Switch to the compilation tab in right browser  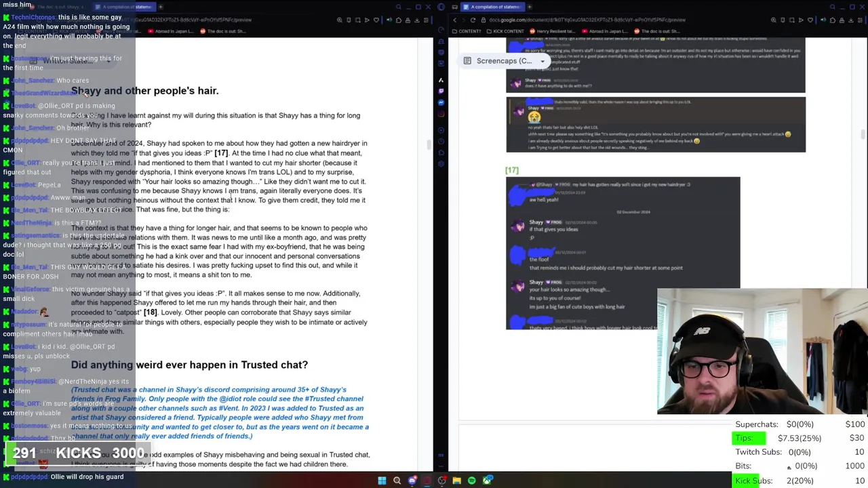coord(492,7)
